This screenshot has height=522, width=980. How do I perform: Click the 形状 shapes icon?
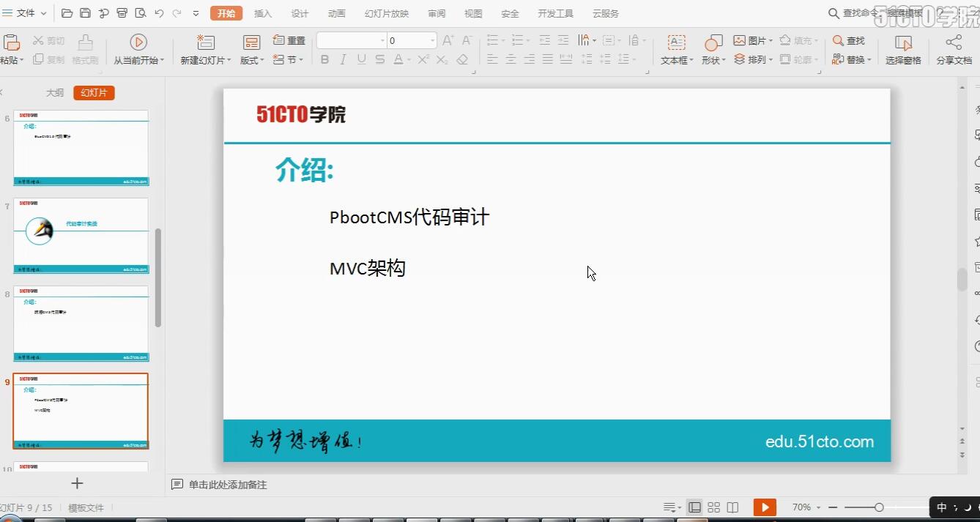click(x=713, y=42)
